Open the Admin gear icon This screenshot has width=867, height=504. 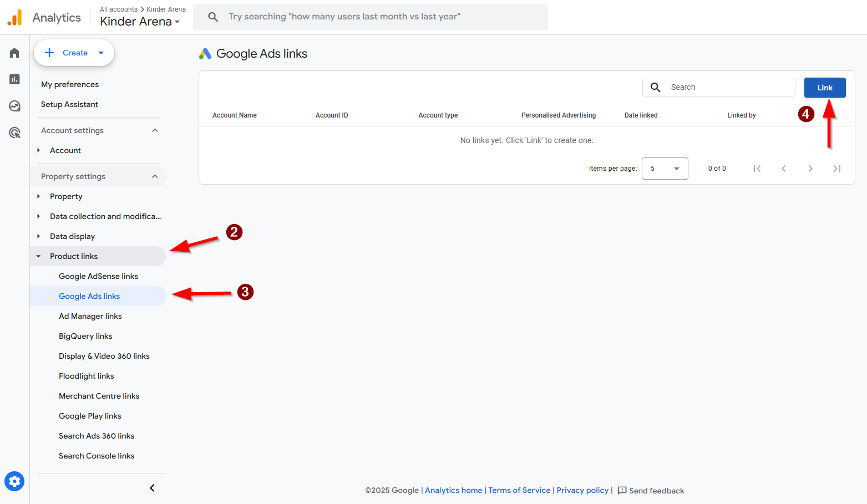point(14,481)
